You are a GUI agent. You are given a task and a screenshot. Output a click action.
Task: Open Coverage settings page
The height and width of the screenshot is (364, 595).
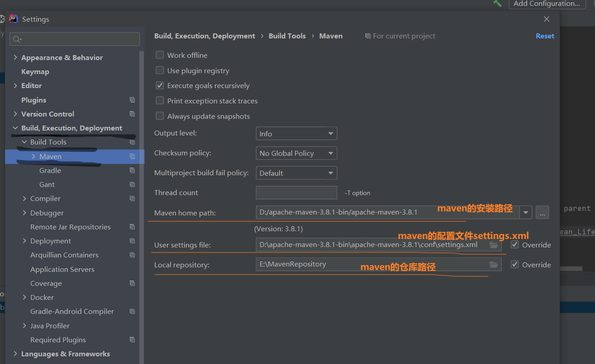(46, 283)
